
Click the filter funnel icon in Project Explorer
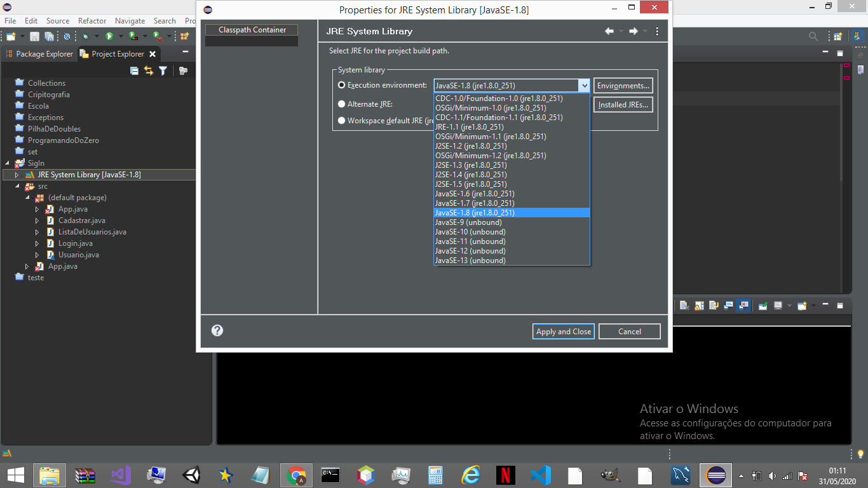163,71
